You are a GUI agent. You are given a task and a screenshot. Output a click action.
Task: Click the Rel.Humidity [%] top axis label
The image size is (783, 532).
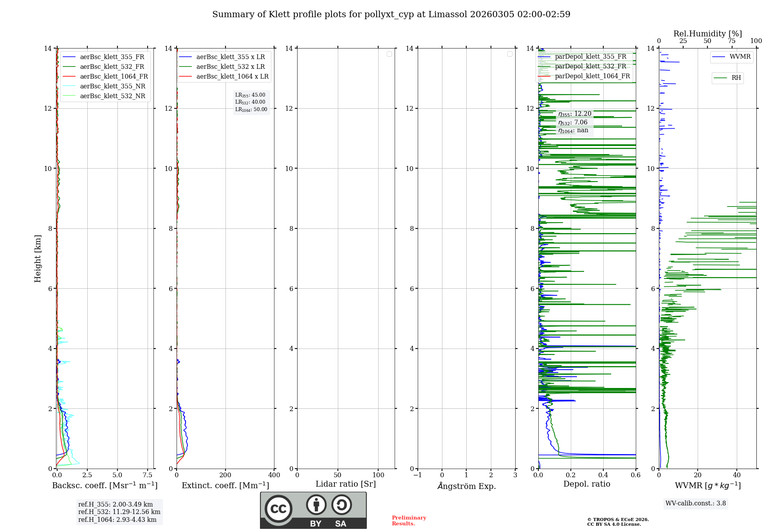pos(707,34)
